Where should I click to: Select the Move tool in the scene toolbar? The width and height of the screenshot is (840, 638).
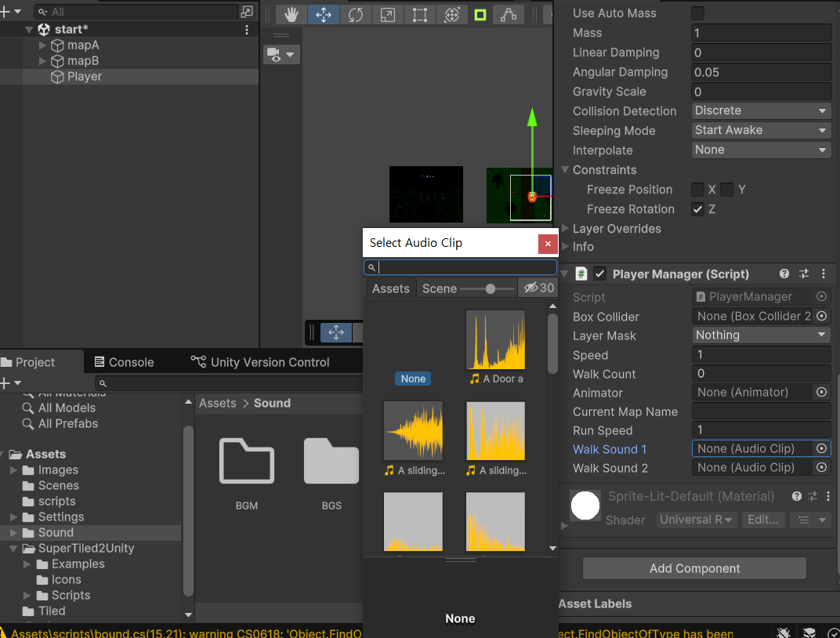[x=324, y=14]
